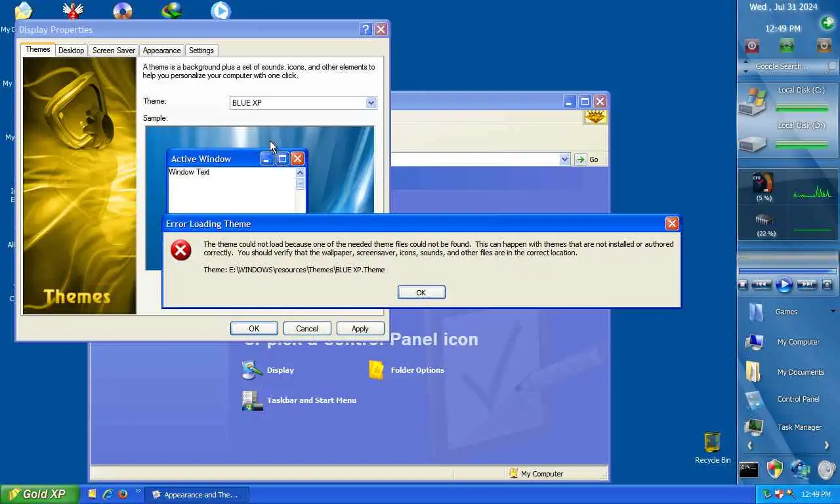Click the sidebar right page arrow
Image resolution: width=840 pixels, height=504 pixels.
[827, 446]
